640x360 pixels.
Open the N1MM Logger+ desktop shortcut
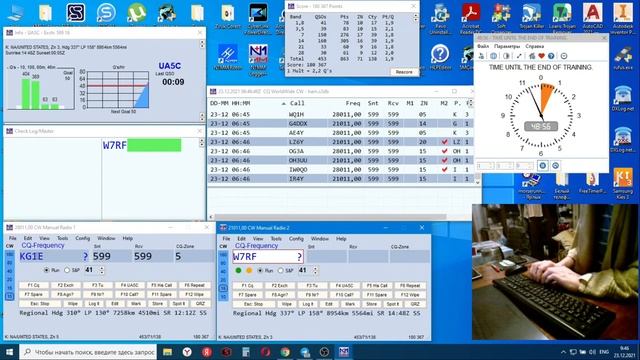click(258, 60)
